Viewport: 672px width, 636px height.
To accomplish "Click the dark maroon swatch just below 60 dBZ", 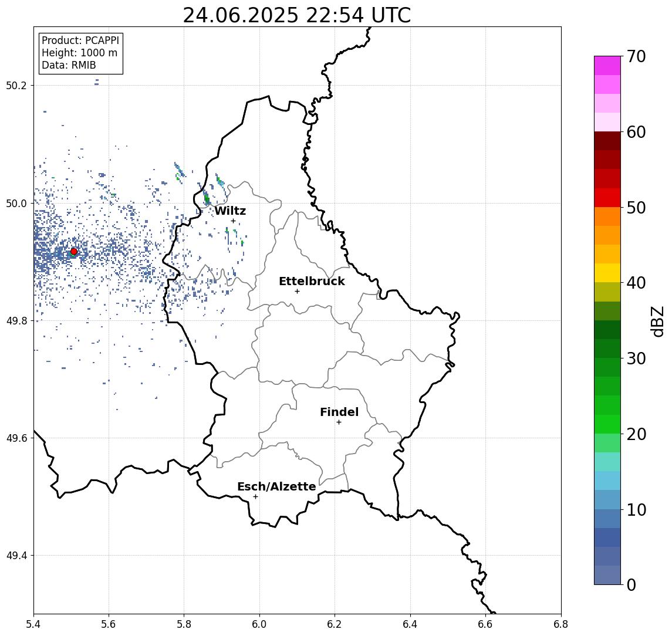I will pos(607,141).
